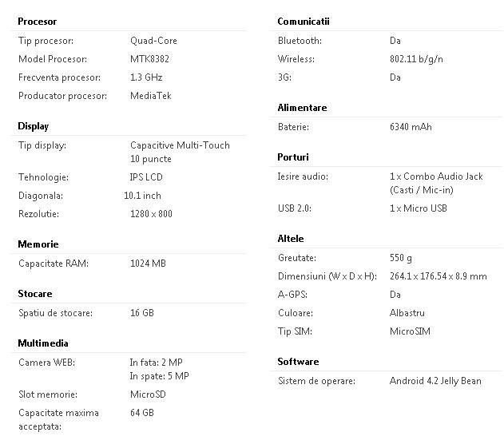504x440 pixels.
Task: Click the Bluetooth label
Action: coord(300,41)
